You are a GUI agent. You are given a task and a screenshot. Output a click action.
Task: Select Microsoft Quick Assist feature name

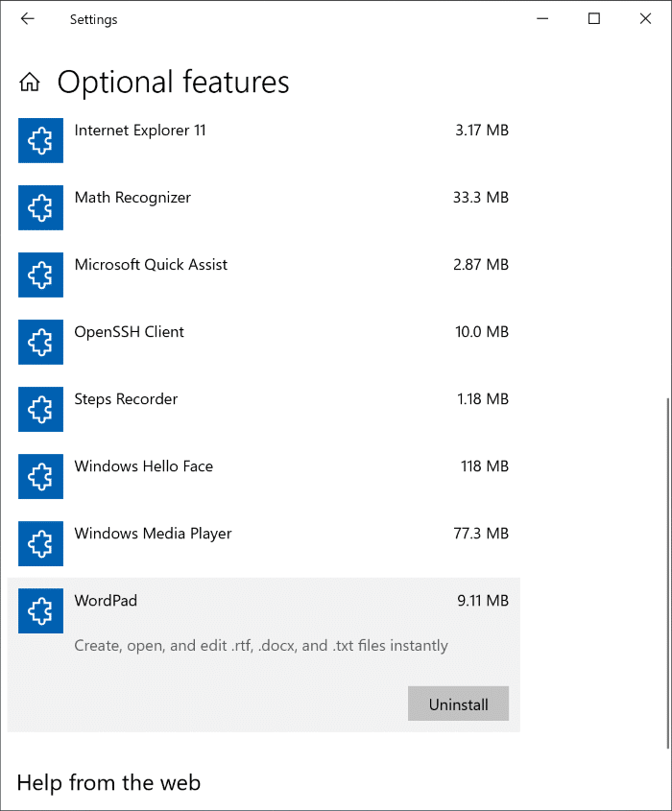(151, 265)
